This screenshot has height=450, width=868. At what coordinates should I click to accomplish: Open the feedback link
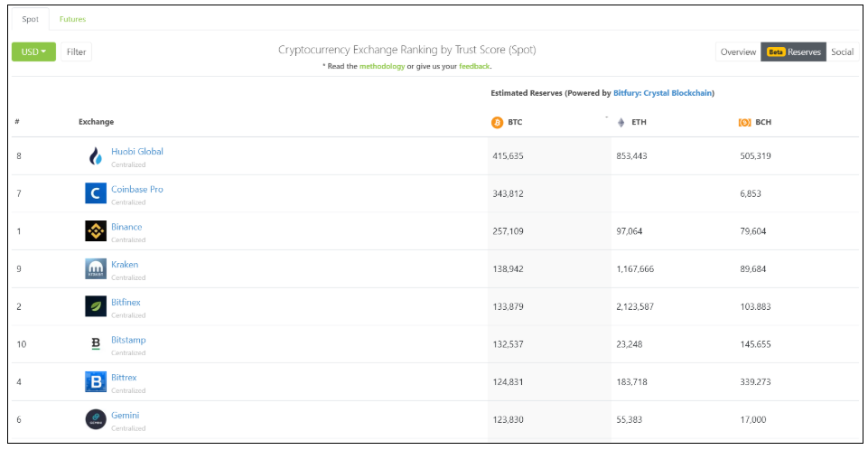point(474,66)
